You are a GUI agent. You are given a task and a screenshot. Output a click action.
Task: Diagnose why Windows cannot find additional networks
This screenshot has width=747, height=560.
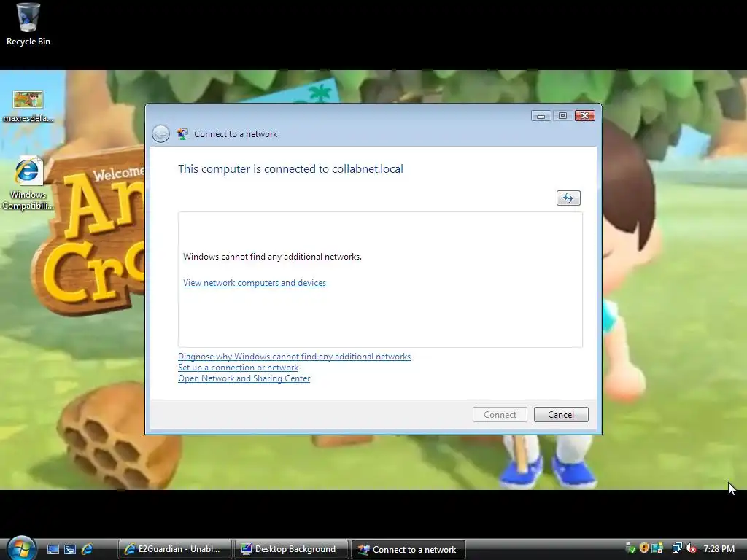(x=295, y=357)
